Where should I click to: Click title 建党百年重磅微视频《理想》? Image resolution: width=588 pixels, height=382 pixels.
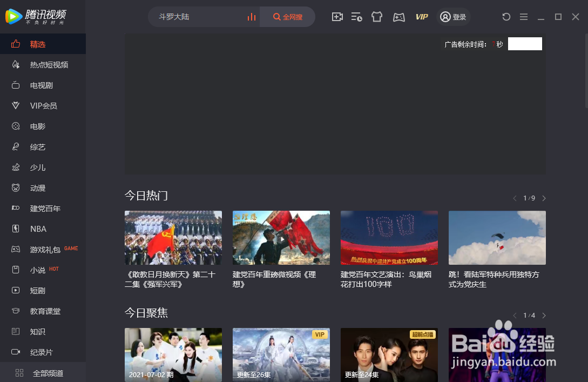pyautogui.click(x=274, y=279)
